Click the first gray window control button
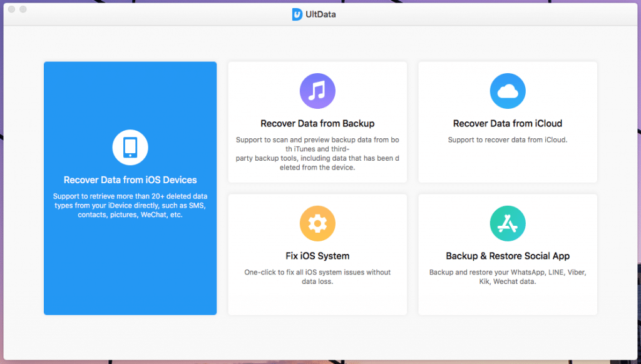 (11, 9)
